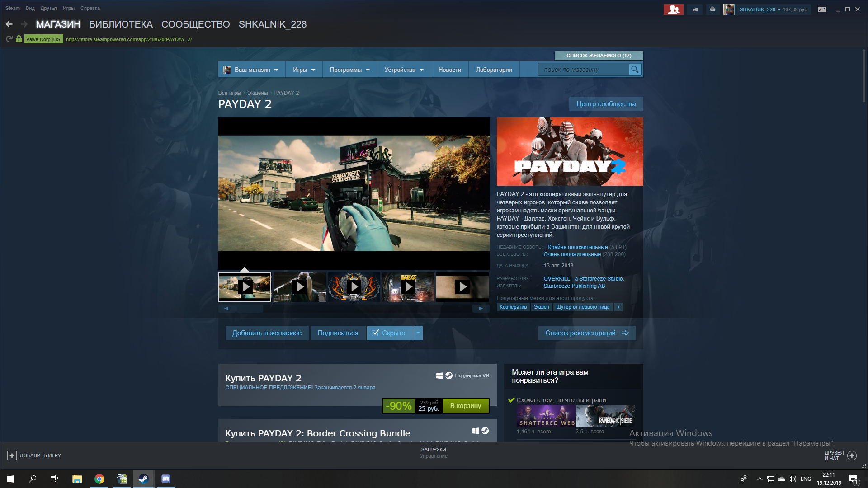
Task: Open the inbox notifications icon
Action: 712,9
